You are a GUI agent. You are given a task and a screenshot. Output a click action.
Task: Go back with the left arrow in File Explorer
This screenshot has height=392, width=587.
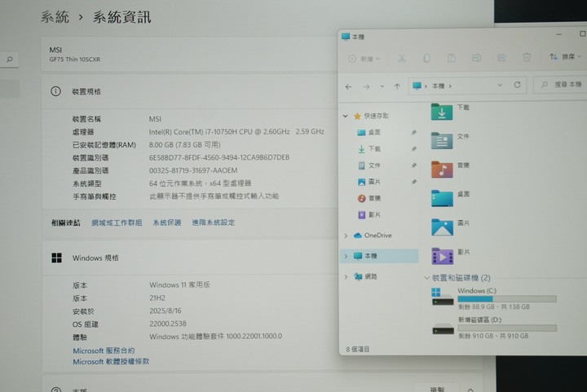pos(349,86)
